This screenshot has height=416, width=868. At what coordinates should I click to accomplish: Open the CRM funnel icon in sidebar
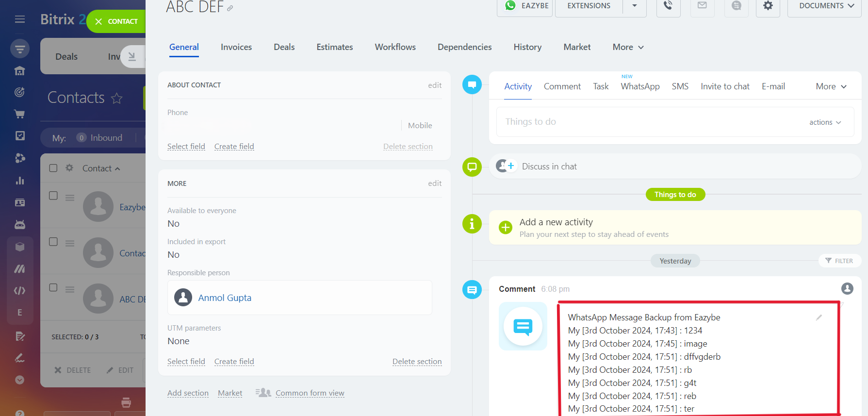point(20,49)
